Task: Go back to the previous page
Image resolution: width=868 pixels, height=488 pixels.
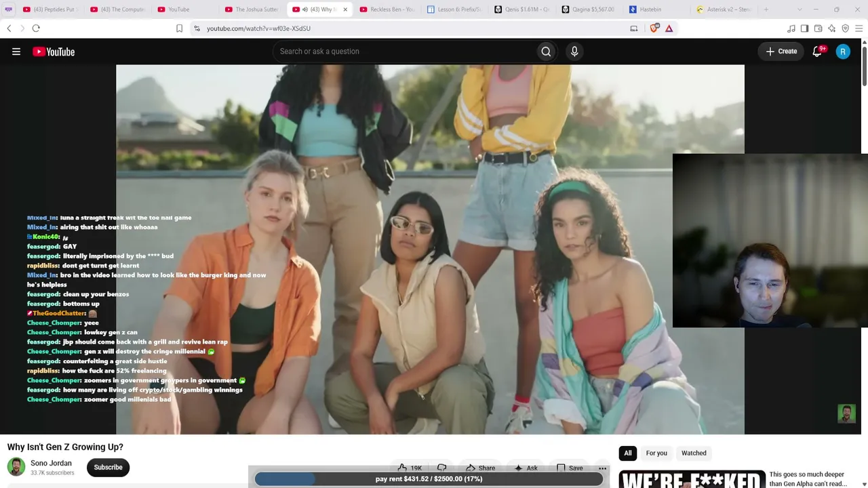Action: pyautogui.click(x=9, y=28)
